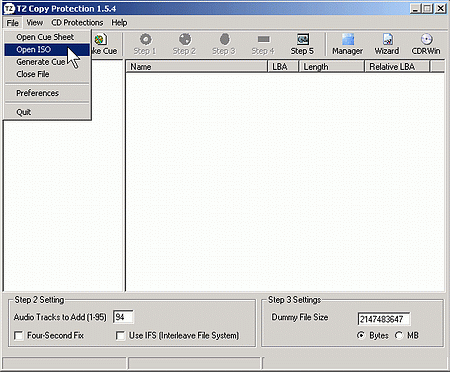Viewport: 450px width, 372px height.
Task: Sort by the LBA column header
Action: click(283, 67)
